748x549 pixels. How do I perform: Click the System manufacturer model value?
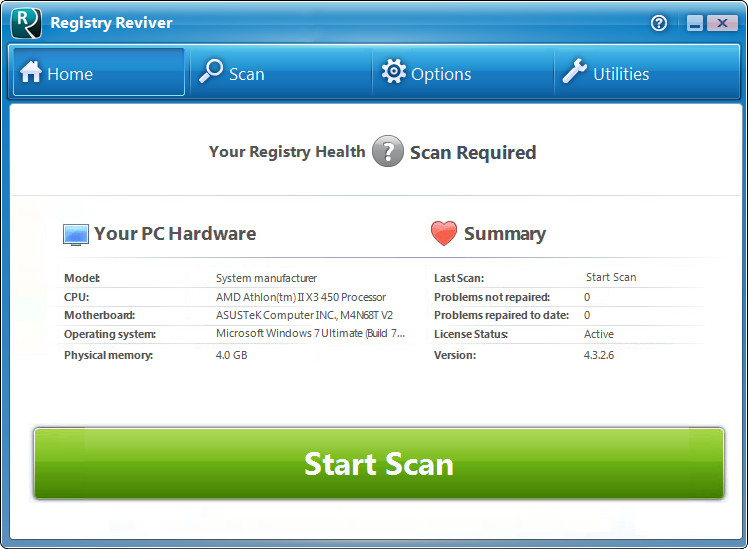(266, 278)
